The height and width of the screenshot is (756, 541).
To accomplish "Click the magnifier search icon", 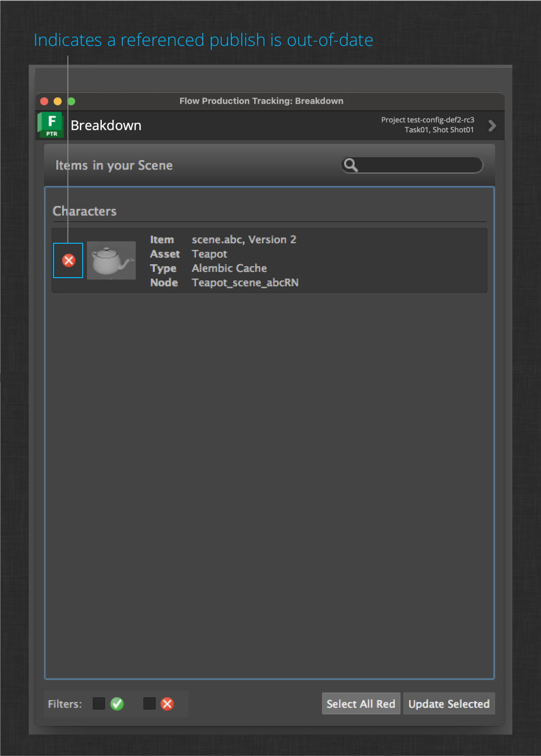I will click(x=351, y=165).
